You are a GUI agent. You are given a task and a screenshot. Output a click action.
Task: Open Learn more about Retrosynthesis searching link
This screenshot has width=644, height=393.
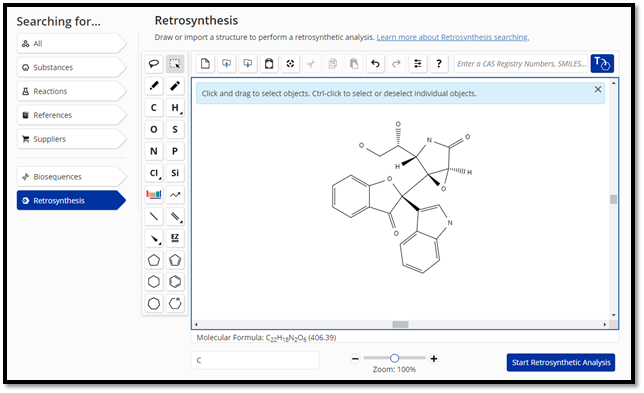pos(453,37)
